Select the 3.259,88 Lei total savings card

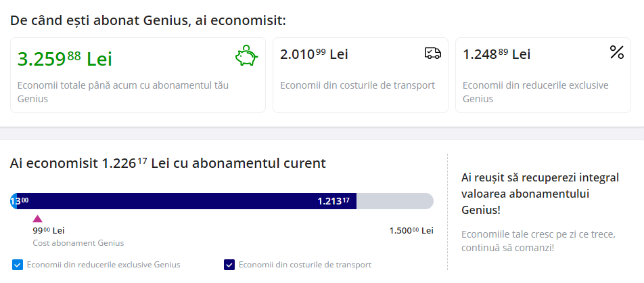(x=138, y=75)
